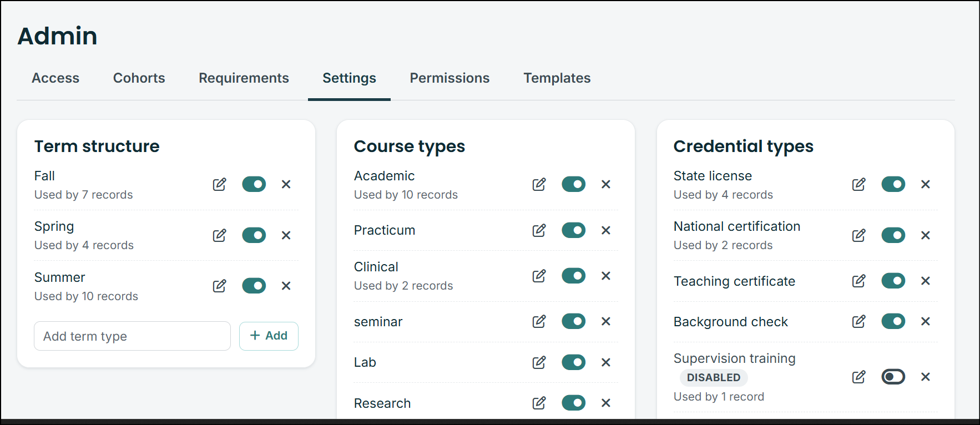Remove the Teaching certificate credential
The height and width of the screenshot is (425, 980).
coord(926,281)
